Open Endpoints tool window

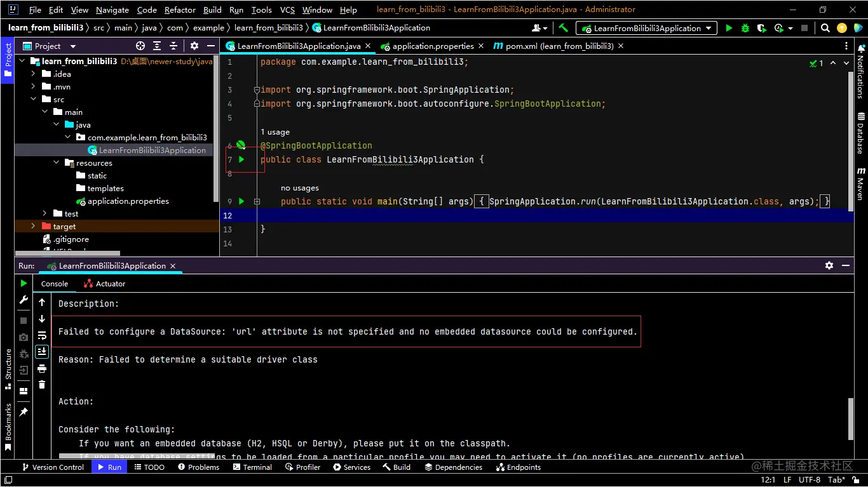coord(519,467)
